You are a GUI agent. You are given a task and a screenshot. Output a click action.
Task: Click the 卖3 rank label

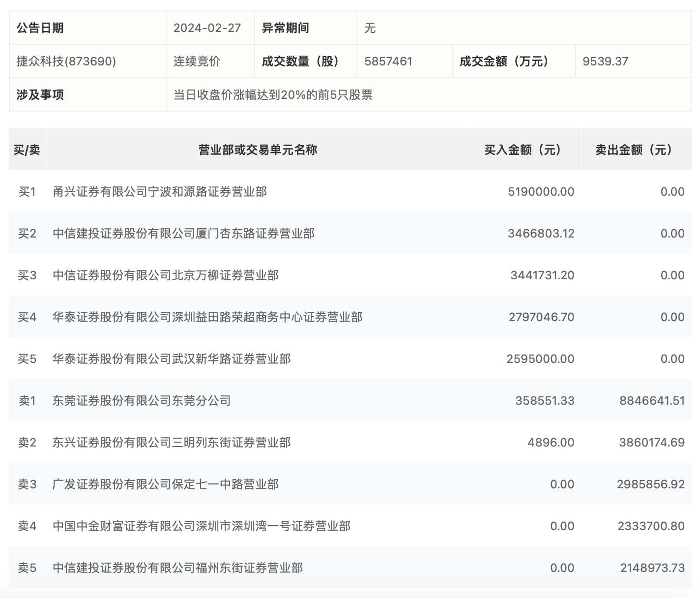27,484
